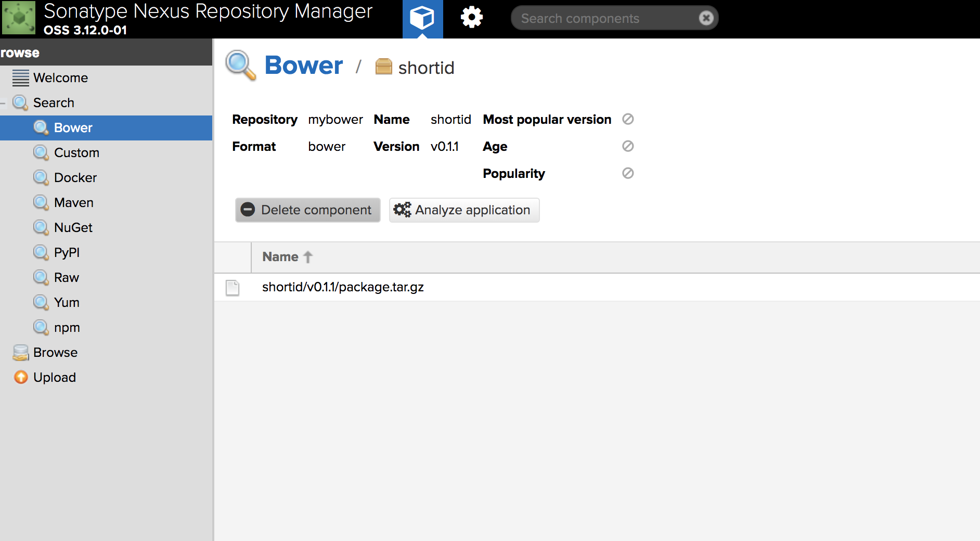Open Custom search
Screen dimensions: 980x541
click(106, 153)
